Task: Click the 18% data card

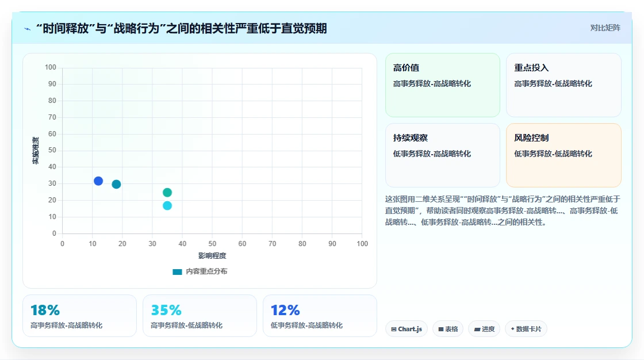Action: tap(79, 316)
